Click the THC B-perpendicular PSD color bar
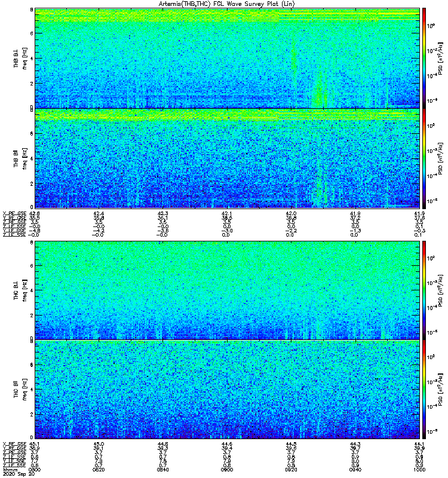The image size is (448, 478). [424, 290]
